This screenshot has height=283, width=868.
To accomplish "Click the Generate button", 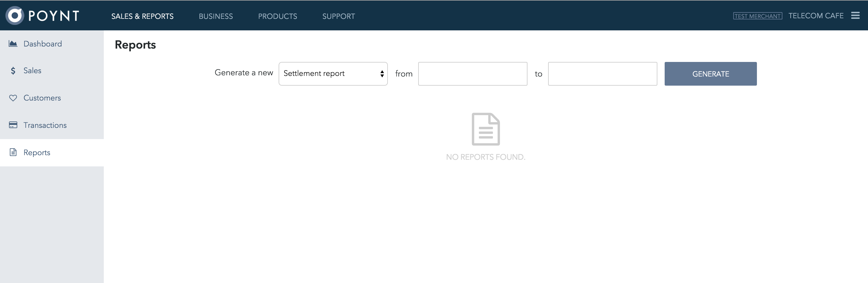I will 710,73.
